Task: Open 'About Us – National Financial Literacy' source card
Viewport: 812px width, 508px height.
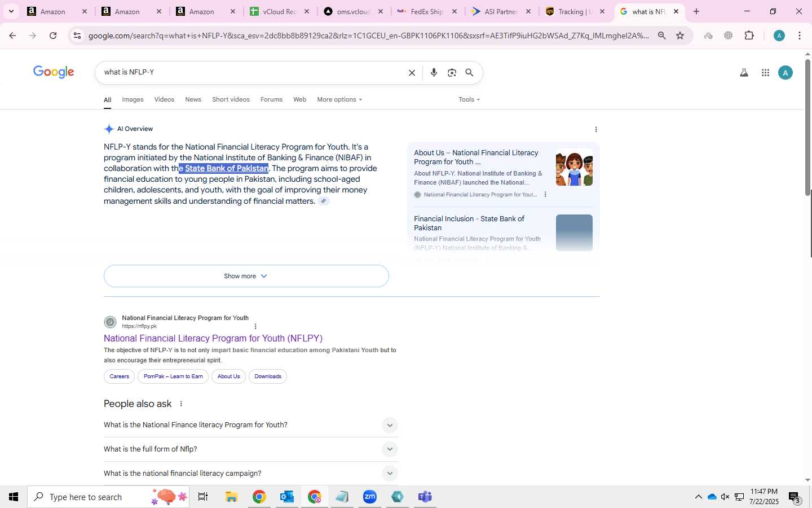Action: tap(503, 173)
